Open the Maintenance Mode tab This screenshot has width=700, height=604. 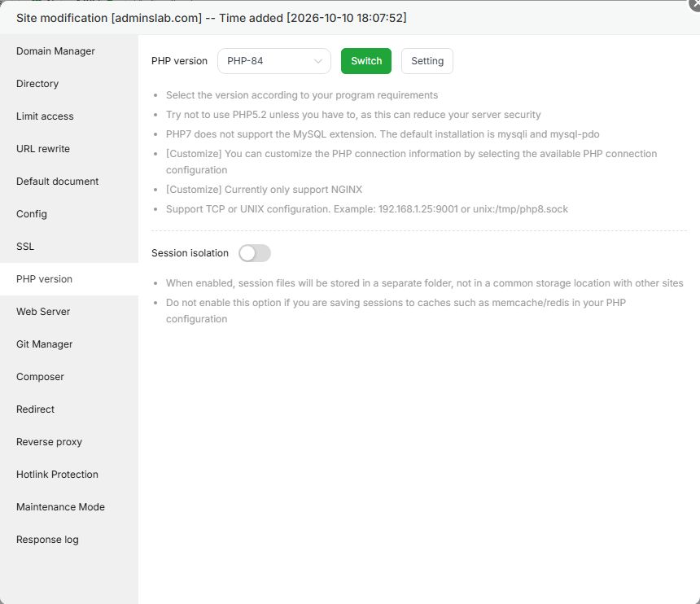(69, 507)
